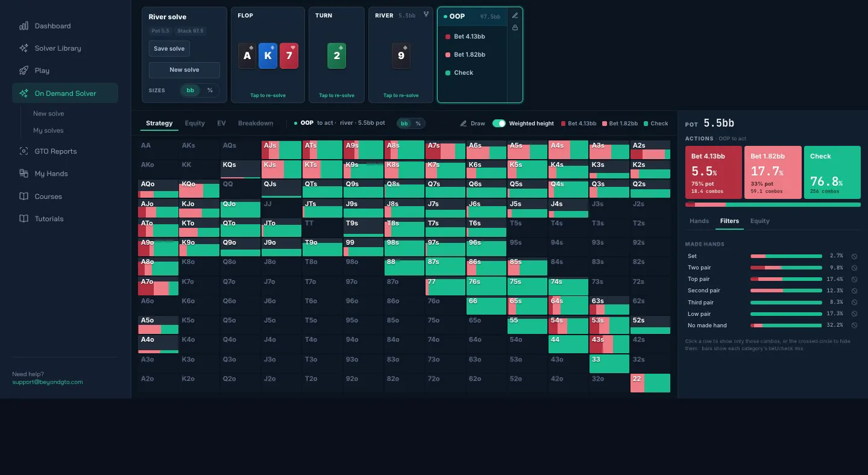Viewport: 868px width, 475px height.
Task: Hide Second pair combos using crossed circle
Action: click(x=854, y=291)
